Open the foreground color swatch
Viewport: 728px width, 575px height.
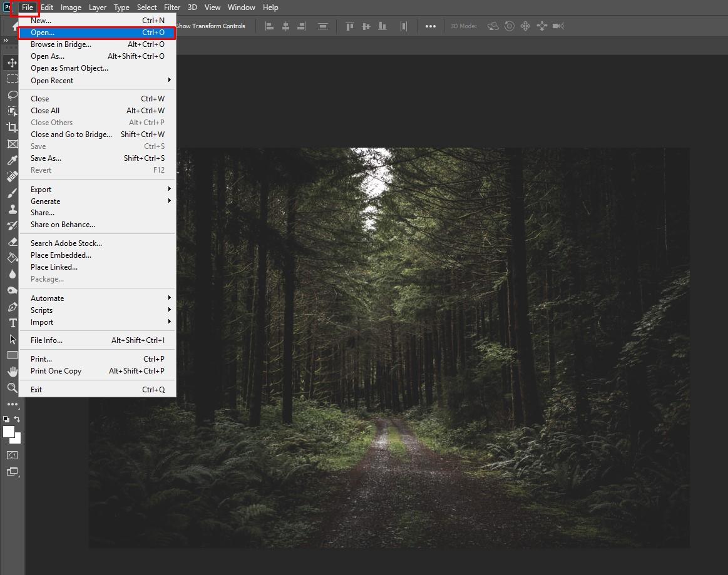[x=9, y=432]
